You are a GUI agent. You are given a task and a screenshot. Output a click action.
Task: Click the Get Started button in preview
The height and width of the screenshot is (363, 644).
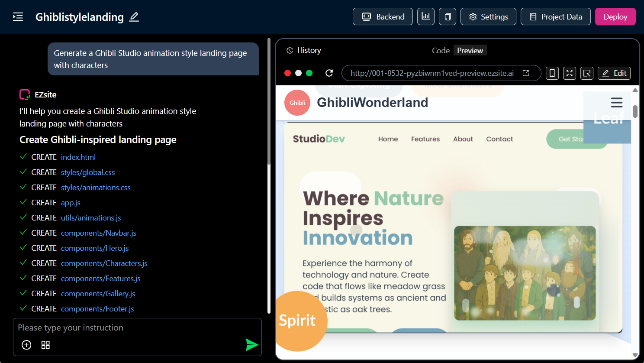tap(577, 139)
